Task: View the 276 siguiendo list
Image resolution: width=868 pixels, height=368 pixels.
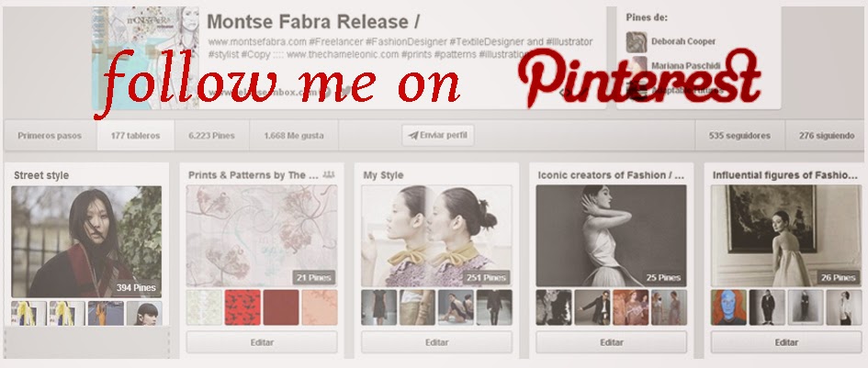Action: 827,136
